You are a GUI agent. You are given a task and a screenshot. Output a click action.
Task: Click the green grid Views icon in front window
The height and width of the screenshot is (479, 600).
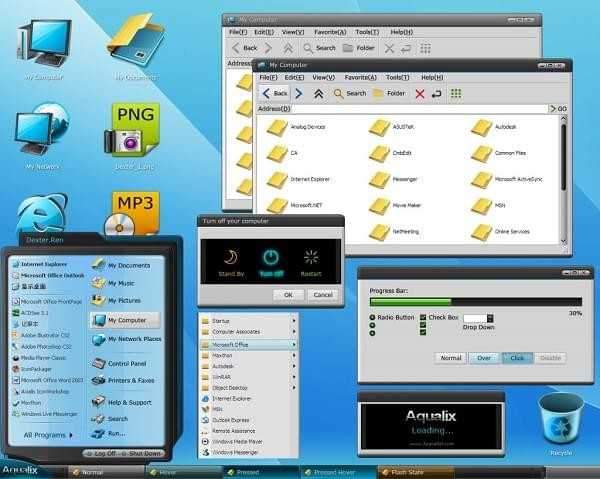point(456,93)
